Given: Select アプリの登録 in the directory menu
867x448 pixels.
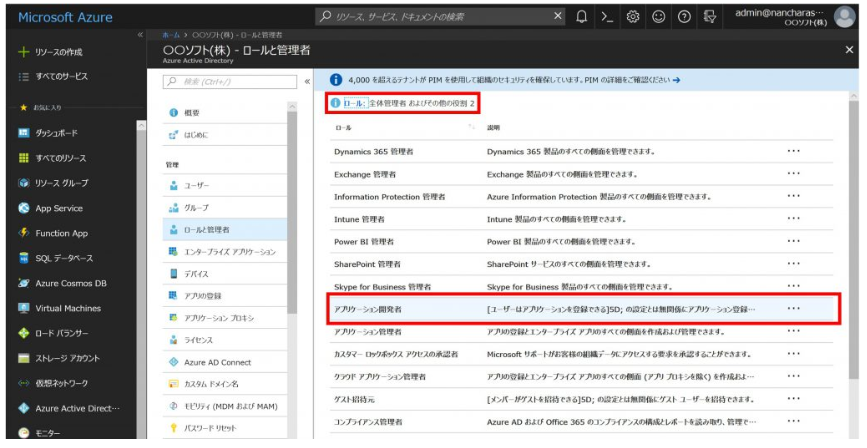Looking at the screenshot, I should point(225,296).
